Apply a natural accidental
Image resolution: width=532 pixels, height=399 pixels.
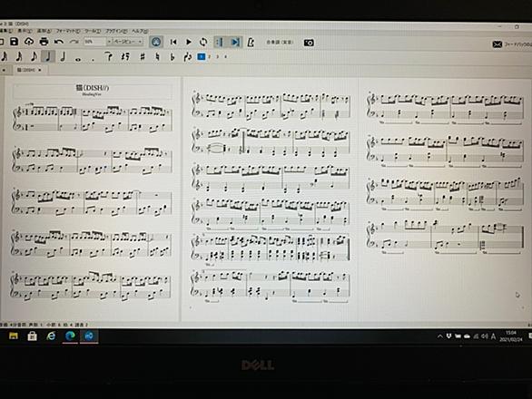(x=157, y=56)
